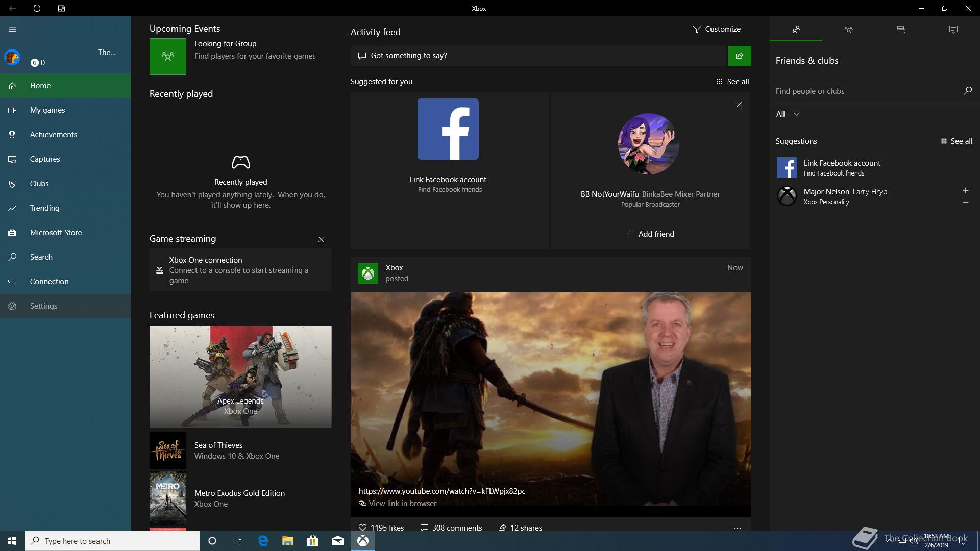Like the Xbox post (1195 likes)
The image size is (980, 551).
(x=381, y=528)
